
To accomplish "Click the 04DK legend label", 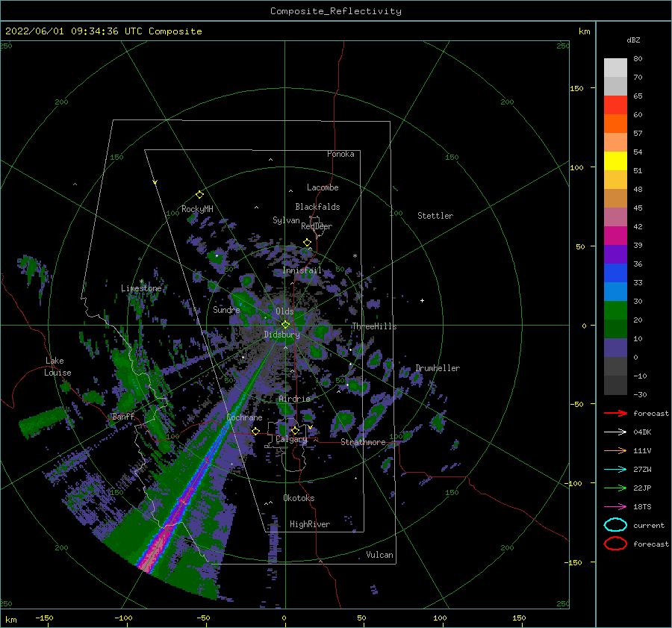I will pyautogui.click(x=642, y=432).
